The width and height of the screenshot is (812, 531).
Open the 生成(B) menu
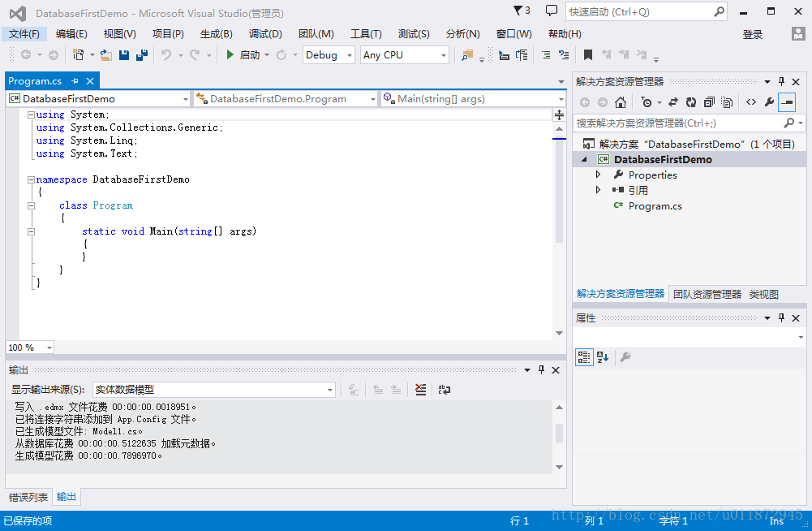pyautogui.click(x=217, y=34)
